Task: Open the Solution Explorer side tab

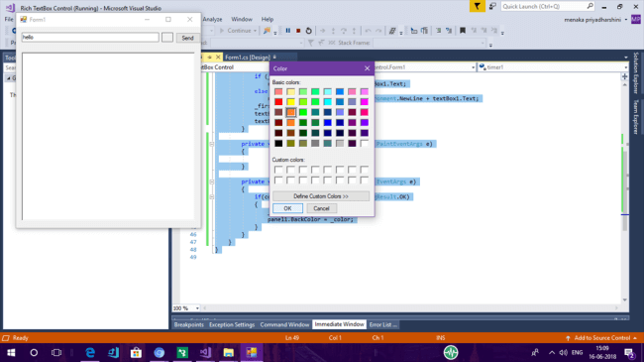Action: [636, 73]
